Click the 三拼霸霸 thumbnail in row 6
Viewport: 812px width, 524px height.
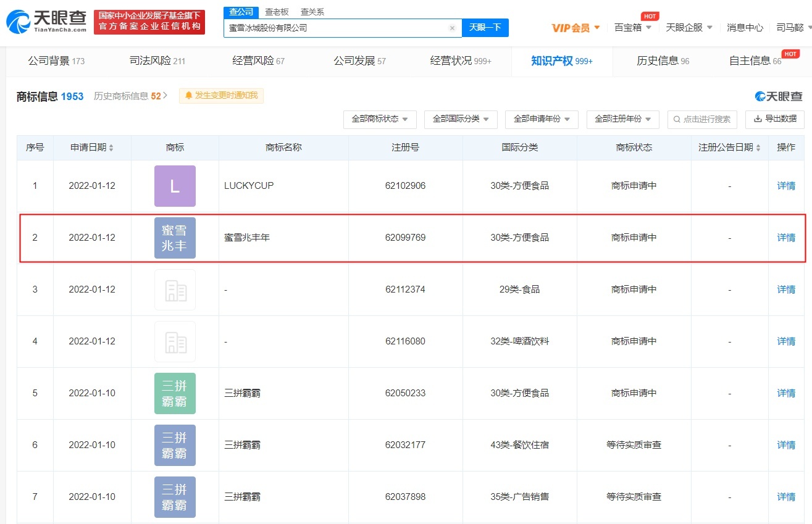pos(175,445)
